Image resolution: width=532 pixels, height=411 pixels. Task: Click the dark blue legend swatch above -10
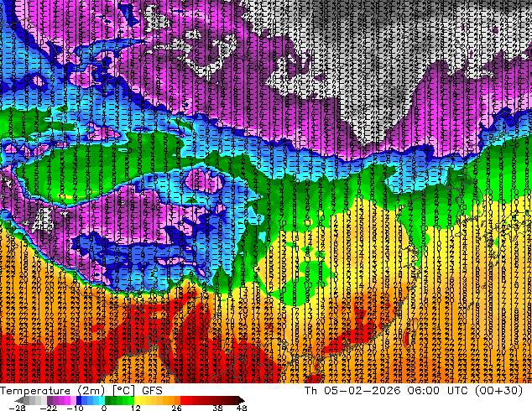pos(79,400)
